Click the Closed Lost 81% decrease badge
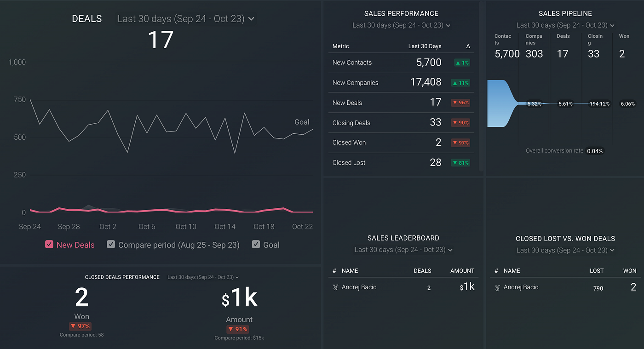This screenshot has height=349, width=644. pos(460,163)
